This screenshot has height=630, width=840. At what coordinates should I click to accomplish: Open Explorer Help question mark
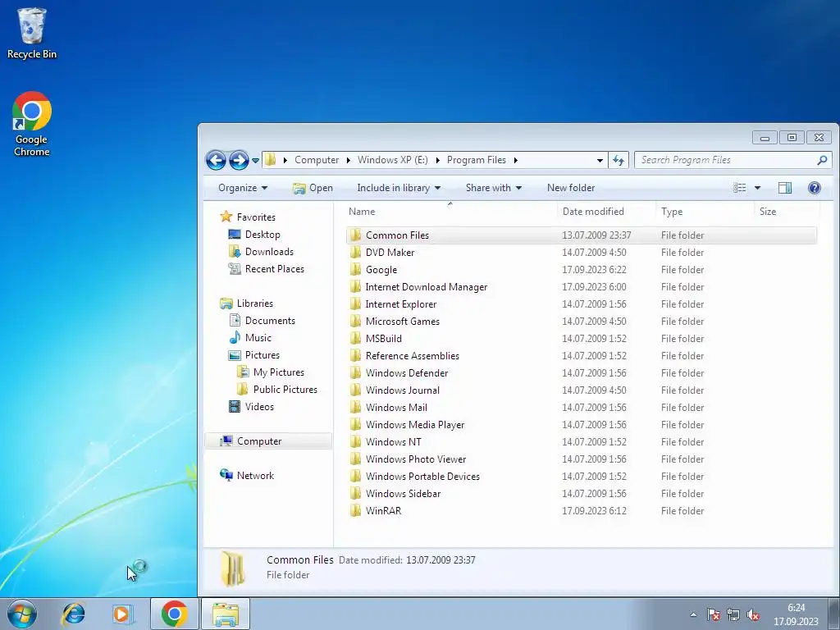point(815,188)
